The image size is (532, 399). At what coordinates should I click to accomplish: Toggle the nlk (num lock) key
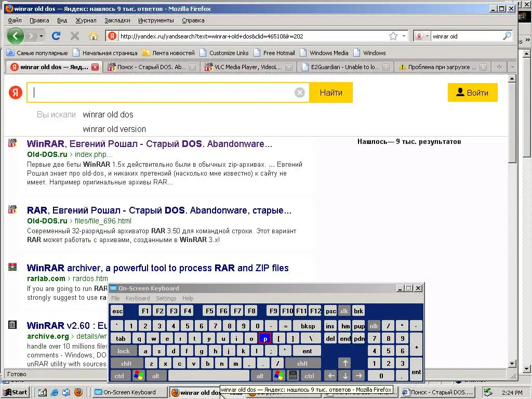(374, 326)
